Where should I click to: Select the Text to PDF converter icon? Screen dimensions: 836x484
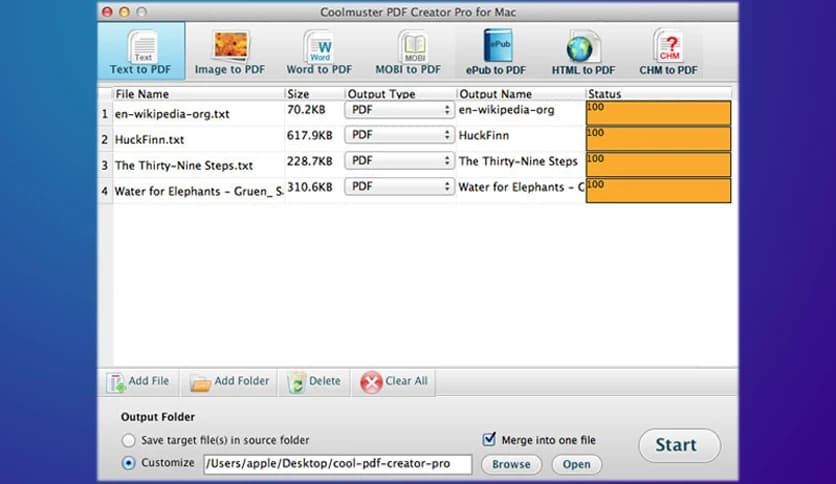point(141,52)
